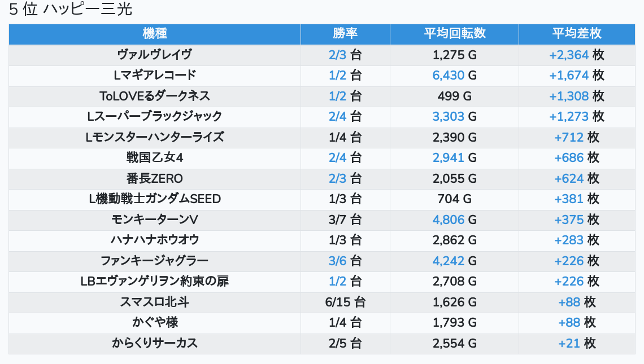The width and height of the screenshot is (644, 364).
Task: Click the モンキーターンV machine name
Action: click(x=154, y=220)
